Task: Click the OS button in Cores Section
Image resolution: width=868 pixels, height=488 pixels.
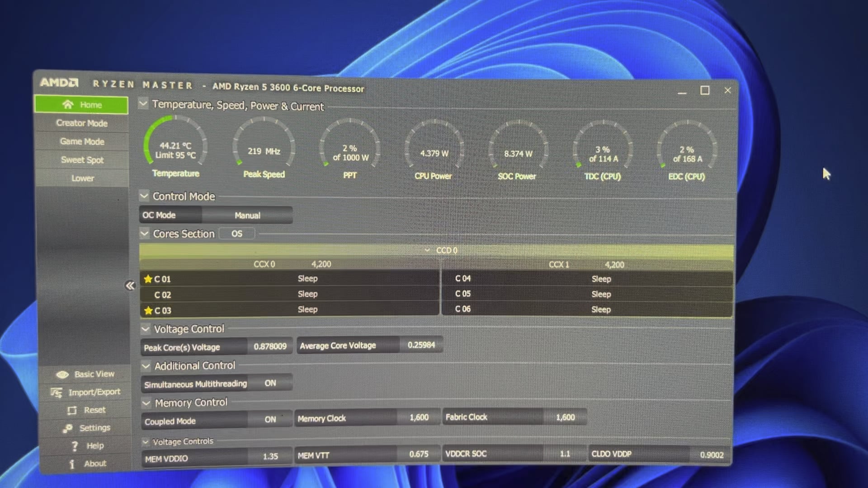Action: click(237, 234)
